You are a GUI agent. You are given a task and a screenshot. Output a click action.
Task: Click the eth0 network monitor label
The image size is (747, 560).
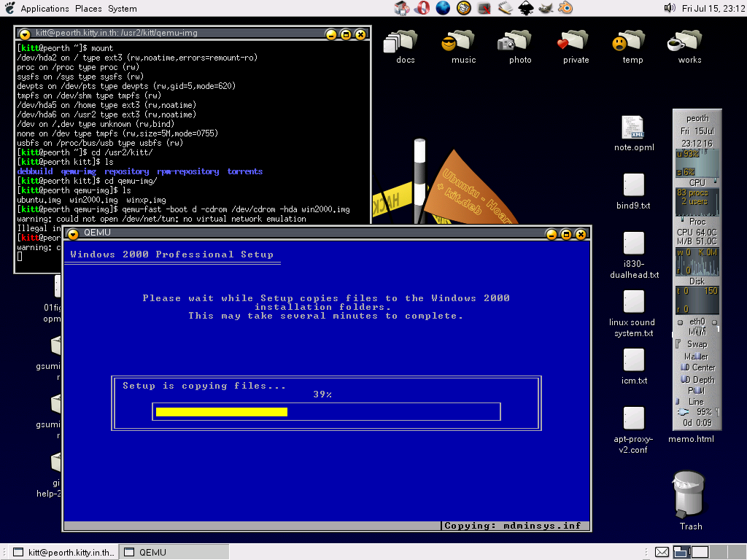(x=697, y=322)
